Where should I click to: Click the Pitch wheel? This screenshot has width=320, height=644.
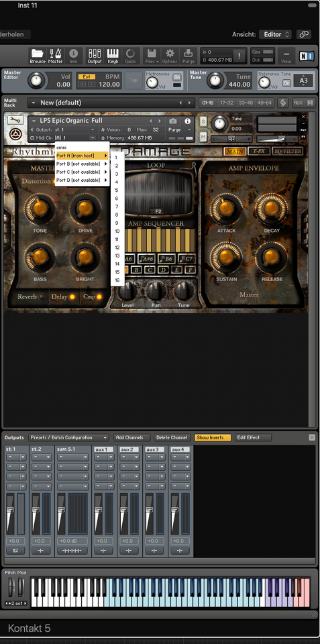tap(11, 588)
